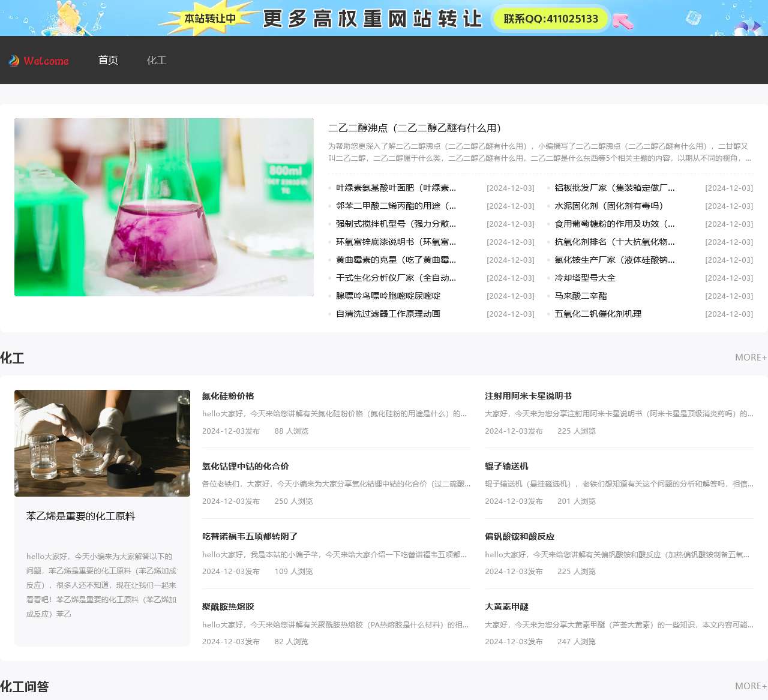Viewport: 768px width, 700px height.
Task: Open the 叶绿素氨基酸叶面肥 article link
Action: pyautogui.click(x=396, y=188)
